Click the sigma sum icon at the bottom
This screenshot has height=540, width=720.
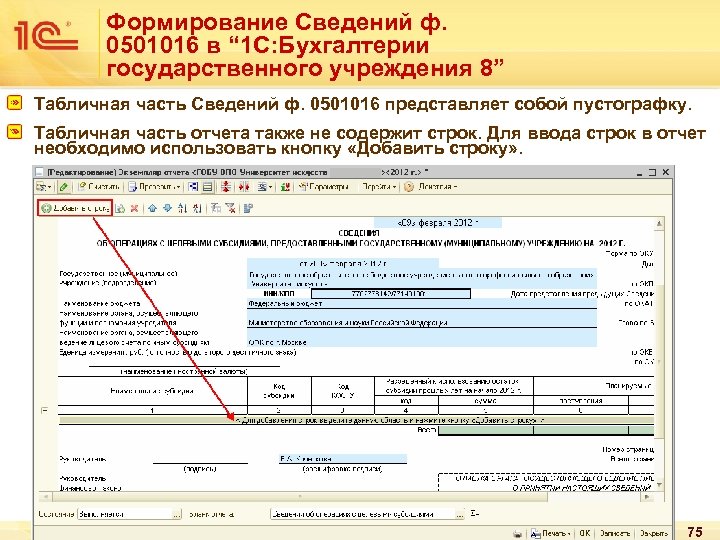pyautogui.click(x=475, y=514)
